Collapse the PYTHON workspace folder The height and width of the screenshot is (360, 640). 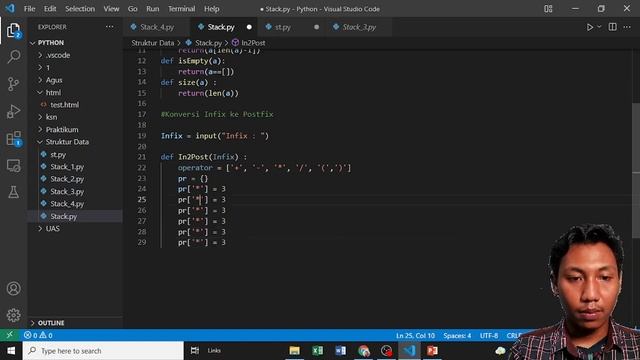[x=51, y=42]
